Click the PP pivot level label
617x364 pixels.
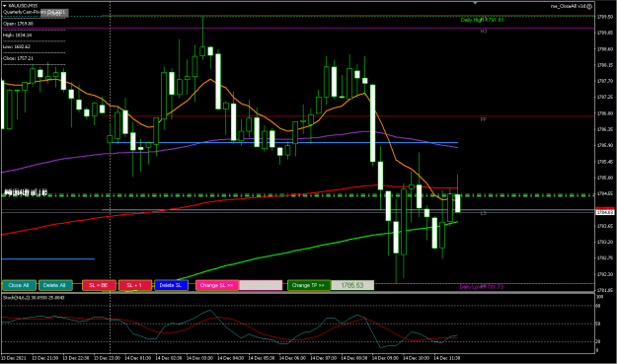[x=483, y=119]
